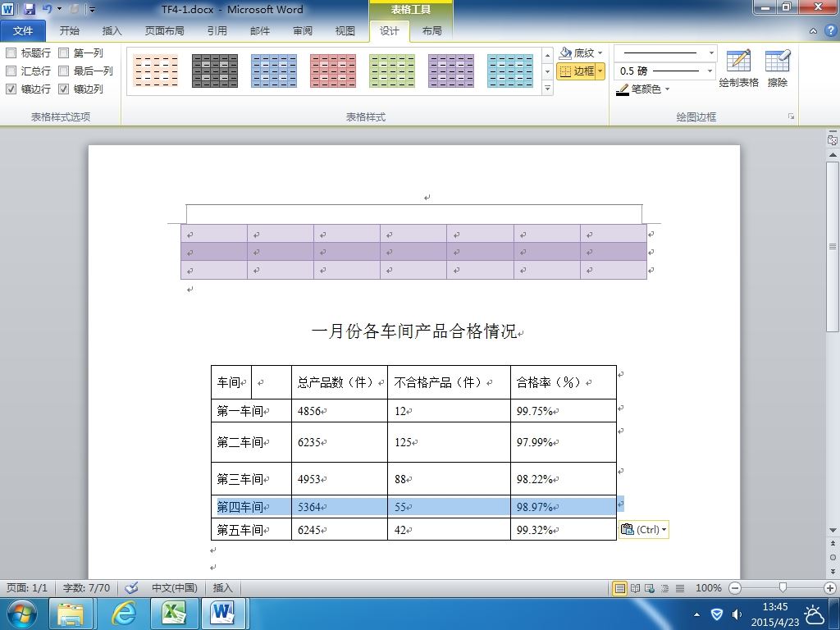Open the pen line style dropdown
Viewport: 840px width, 630px height.
coord(711,53)
